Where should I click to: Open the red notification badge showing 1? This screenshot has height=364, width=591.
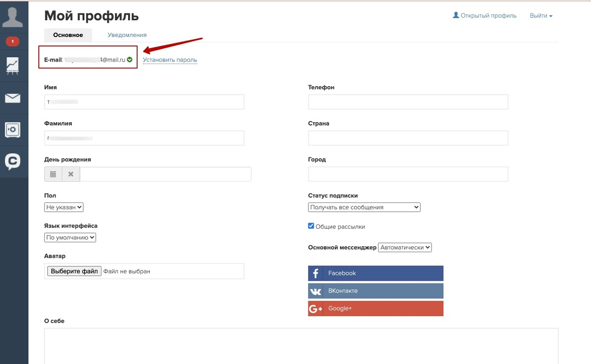pos(13,42)
